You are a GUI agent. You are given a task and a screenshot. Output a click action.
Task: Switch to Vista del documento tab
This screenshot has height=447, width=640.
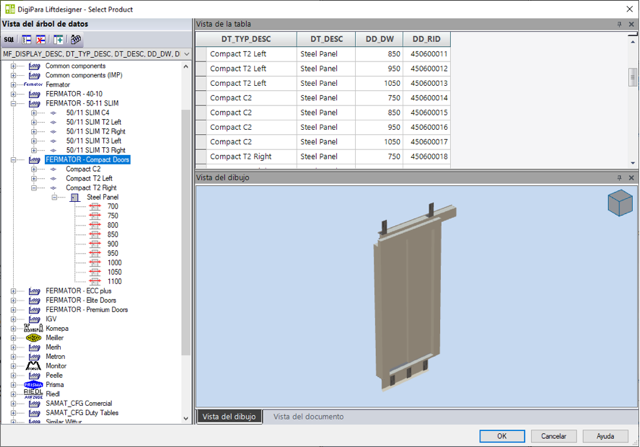coord(309,416)
